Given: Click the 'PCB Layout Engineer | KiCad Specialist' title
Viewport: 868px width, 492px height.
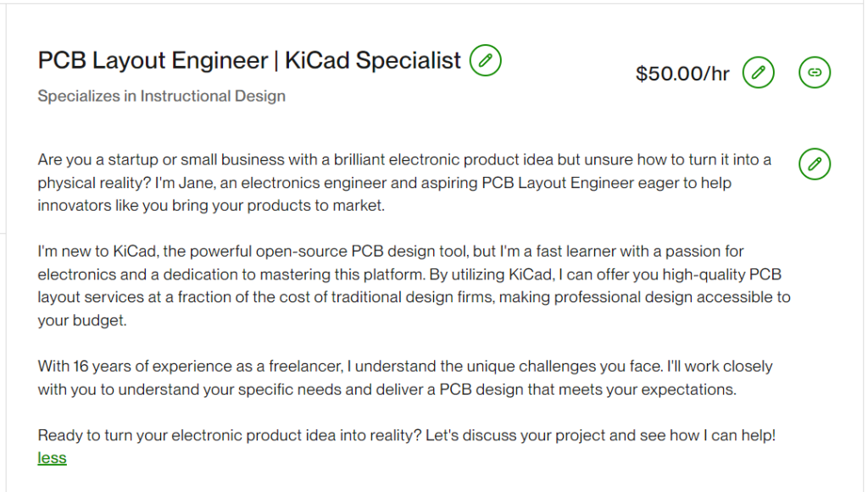Looking at the screenshot, I should point(249,61).
